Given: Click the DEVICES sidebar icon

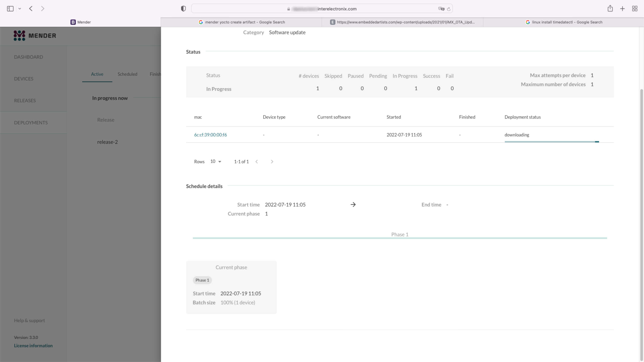Looking at the screenshot, I should [23, 78].
